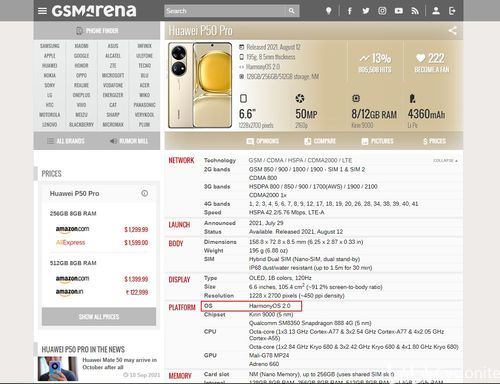Focus the Search input field

pyautogui.click(x=225, y=11)
